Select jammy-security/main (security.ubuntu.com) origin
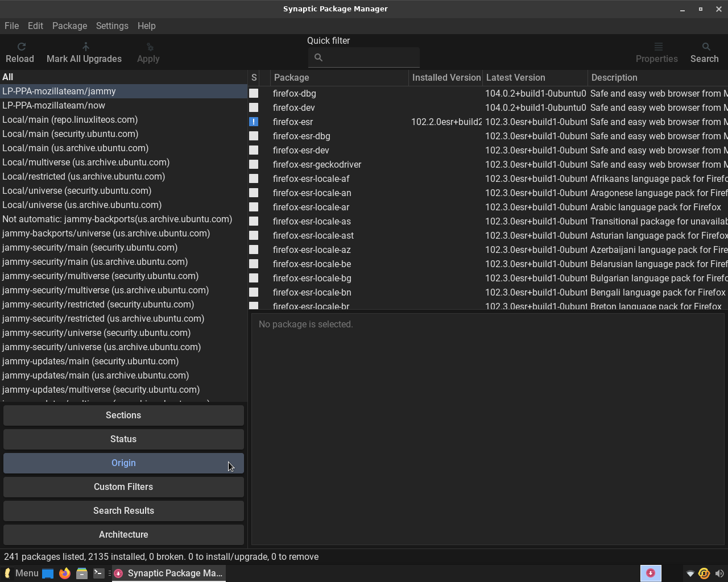This screenshot has height=582, width=728. point(123,247)
